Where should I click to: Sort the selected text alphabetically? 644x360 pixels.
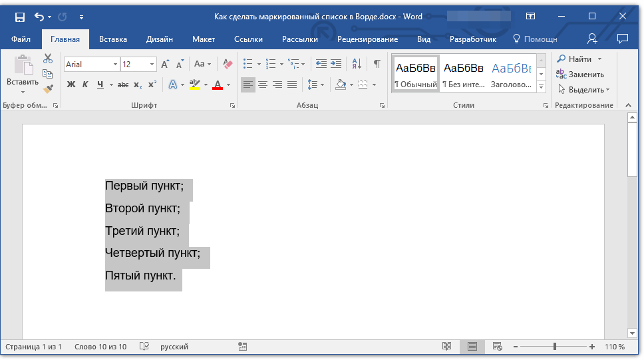click(357, 64)
